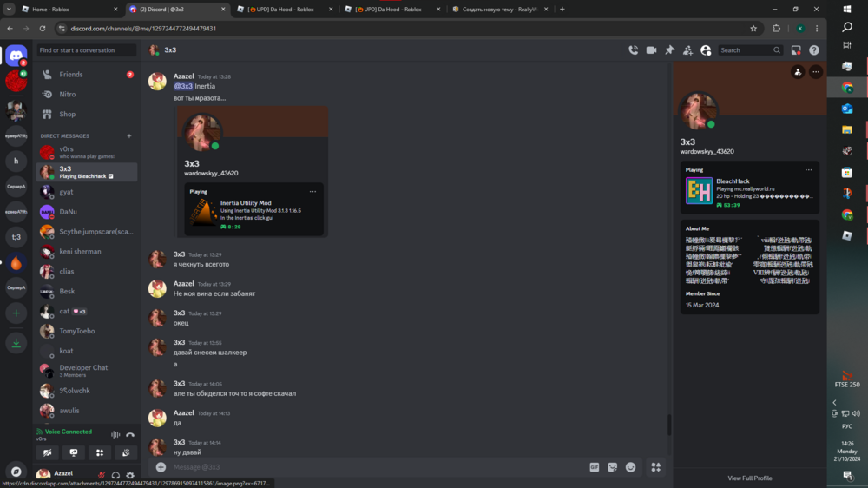This screenshot has width=868, height=488.
Task: Open DM with keni sherman
Action: (x=87, y=252)
